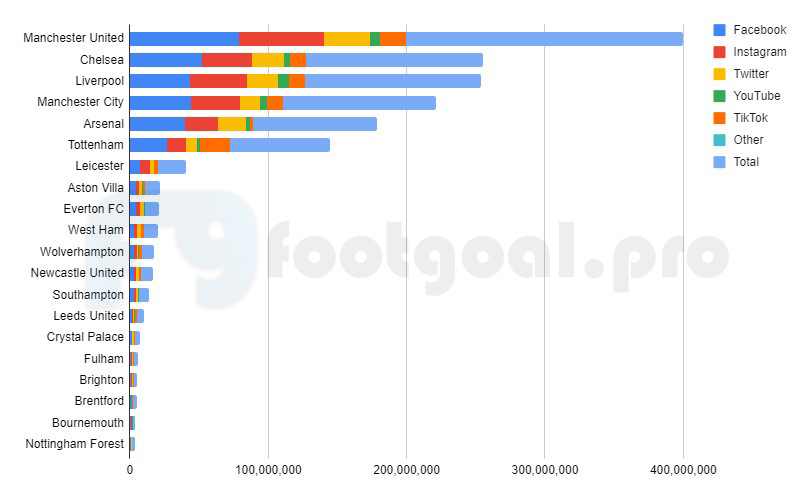Click the 400,000,000 x-axis tick label
The image size is (809, 500).
click(x=683, y=470)
